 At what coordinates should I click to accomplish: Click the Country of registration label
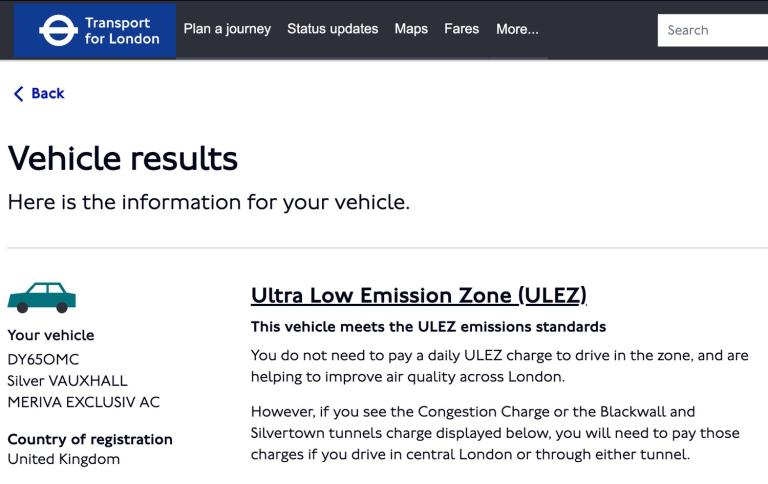click(x=90, y=439)
